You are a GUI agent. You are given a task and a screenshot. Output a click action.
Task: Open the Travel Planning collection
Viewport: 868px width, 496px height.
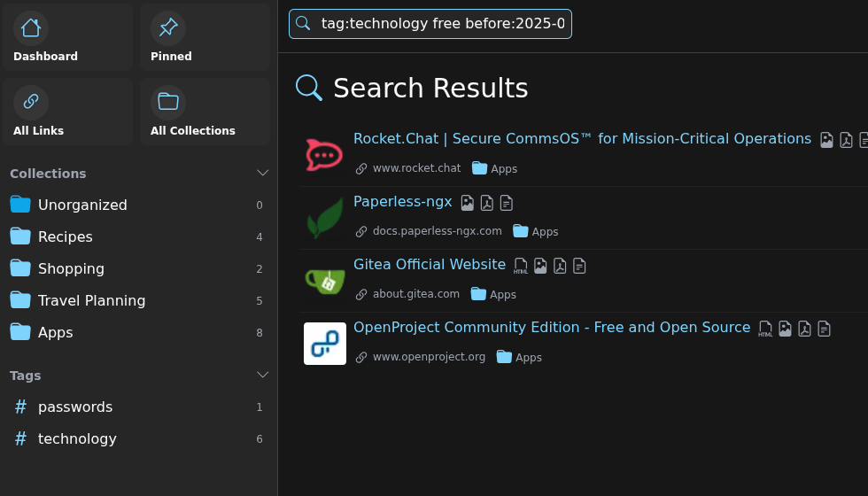pos(138,300)
